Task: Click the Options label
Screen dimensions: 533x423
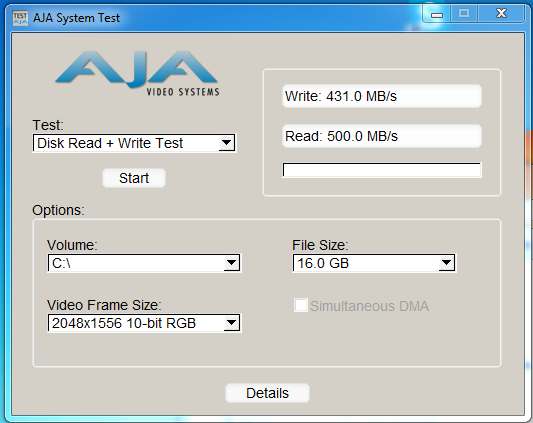Action: (58, 210)
